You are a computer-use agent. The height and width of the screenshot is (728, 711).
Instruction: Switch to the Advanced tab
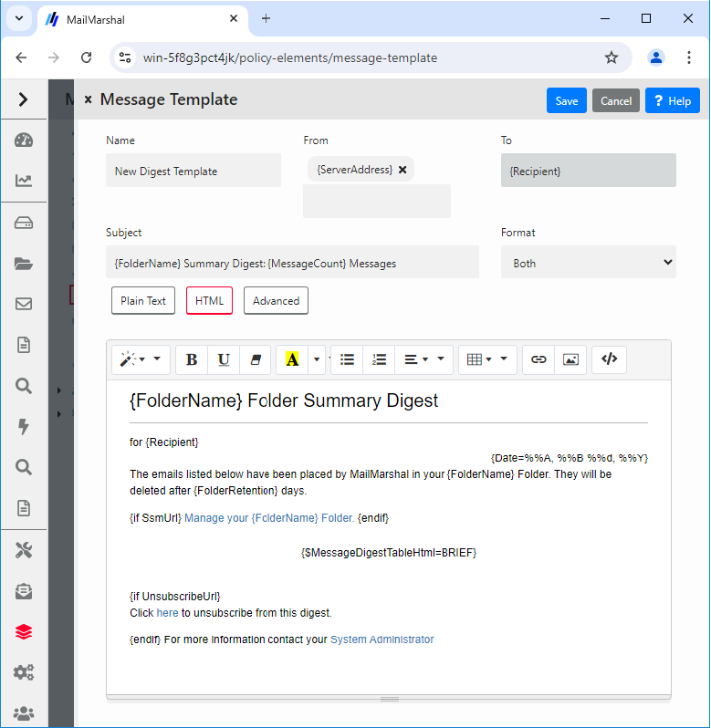tap(276, 301)
